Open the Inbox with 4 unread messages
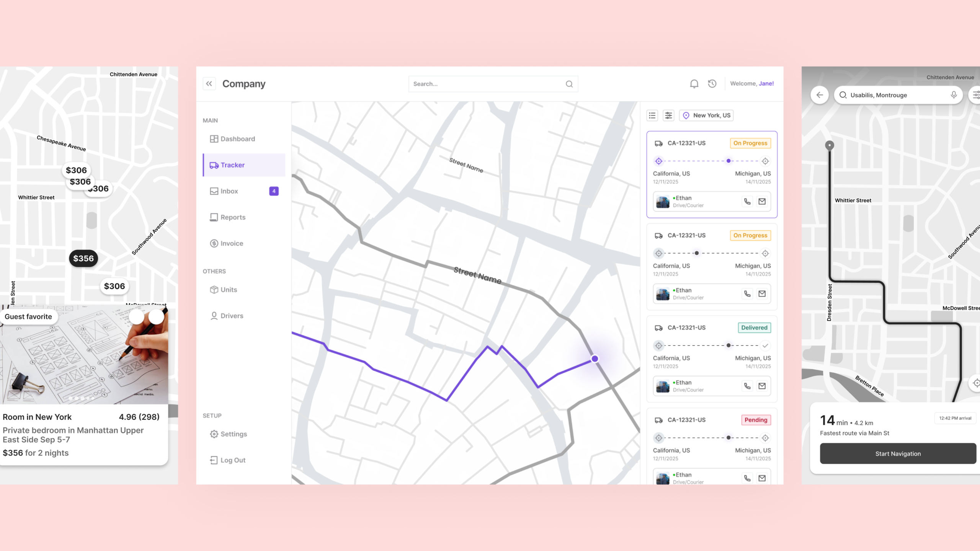Screen dimensions: 980x551 coord(229,191)
